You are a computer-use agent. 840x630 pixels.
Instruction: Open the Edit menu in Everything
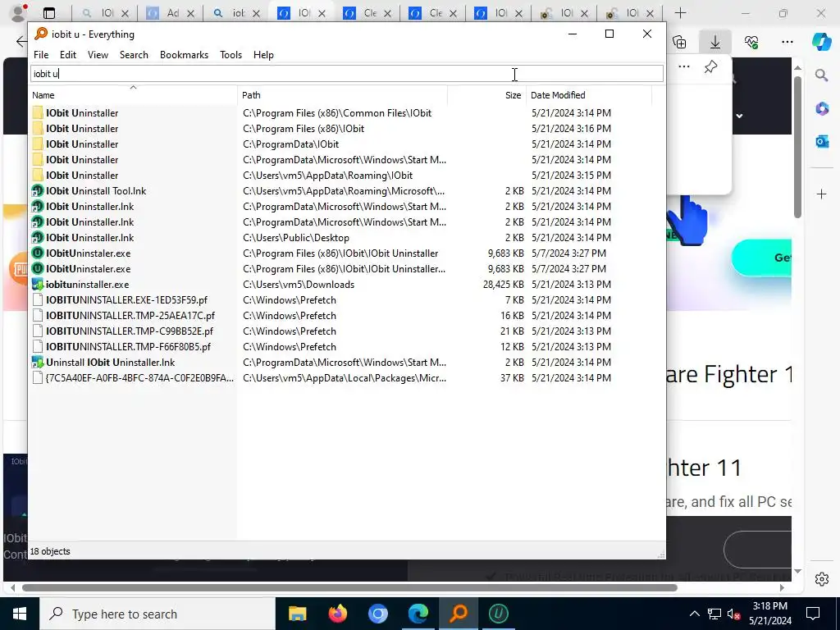[67, 55]
